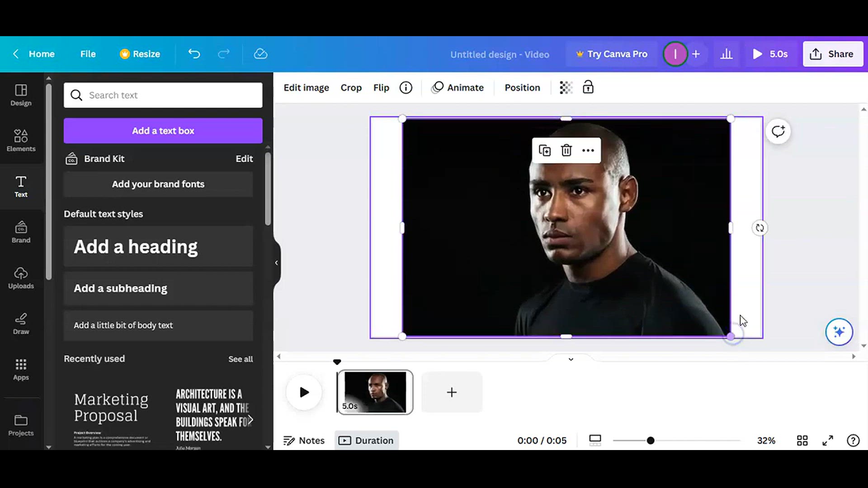Viewport: 868px width, 488px height.
Task: Click the Search text field
Action: tap(163, 95)
